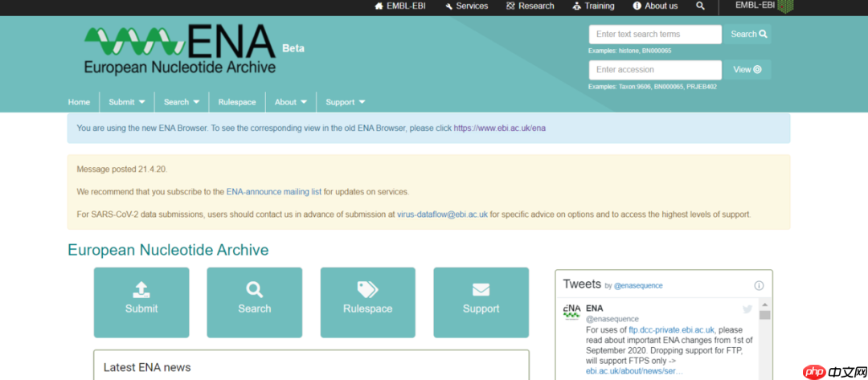Image resolution: width=868 pixels, height=380 pixels.
Task: Click the Submit tile with upload icon
Action: tap(141, 303)
